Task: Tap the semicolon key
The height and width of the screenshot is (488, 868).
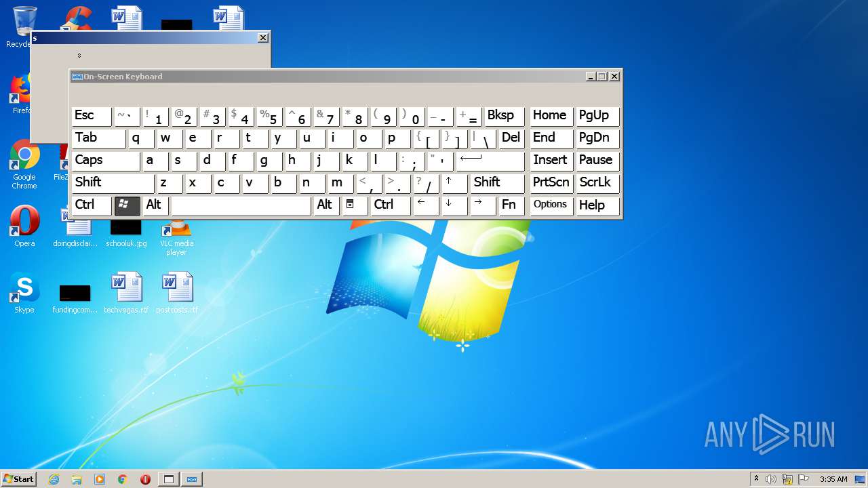Action: 412,161
